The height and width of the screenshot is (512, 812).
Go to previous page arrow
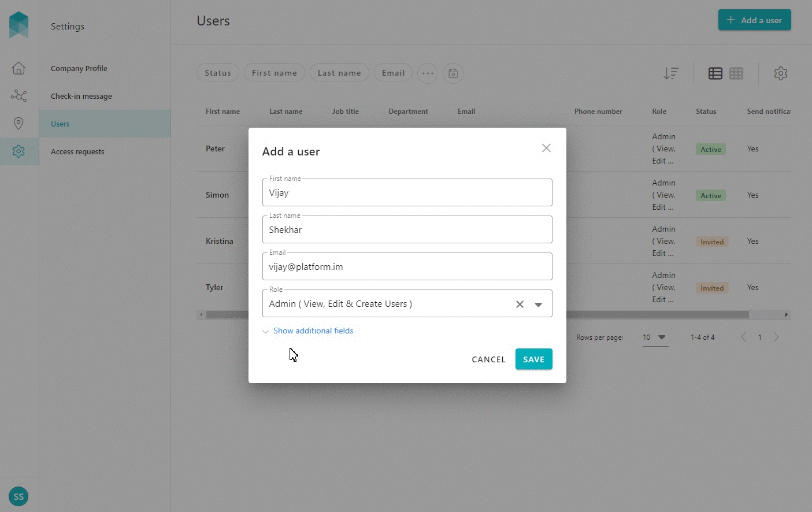pyautogui.click(x=743, y=337)
